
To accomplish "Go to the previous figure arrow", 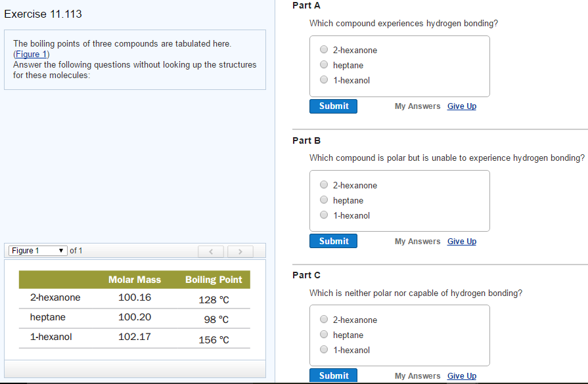I will point(212,251).
